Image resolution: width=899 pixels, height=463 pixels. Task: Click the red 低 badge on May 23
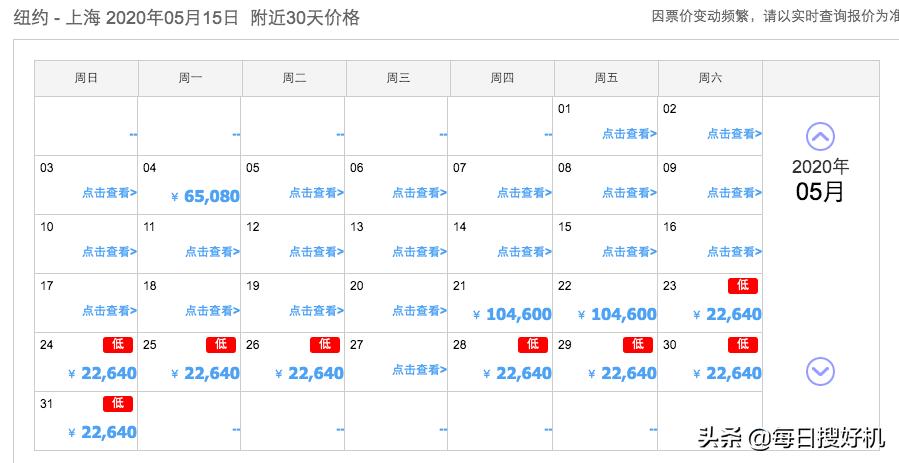(x=742, y=285)
